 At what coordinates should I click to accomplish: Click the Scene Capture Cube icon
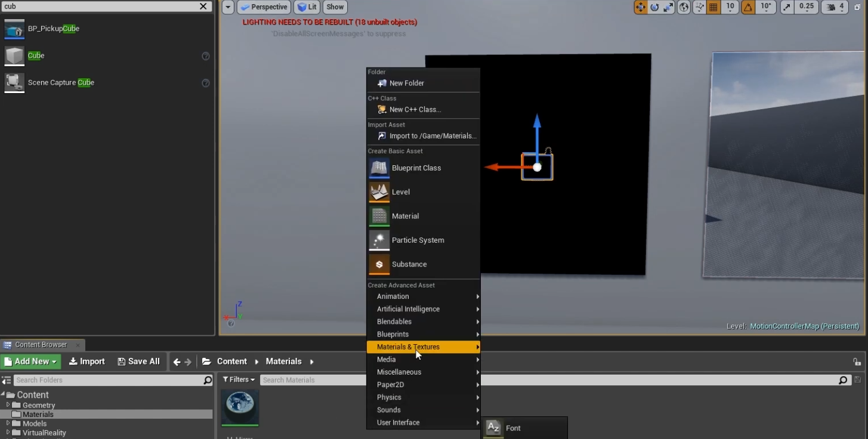click(x=14, y=82)
